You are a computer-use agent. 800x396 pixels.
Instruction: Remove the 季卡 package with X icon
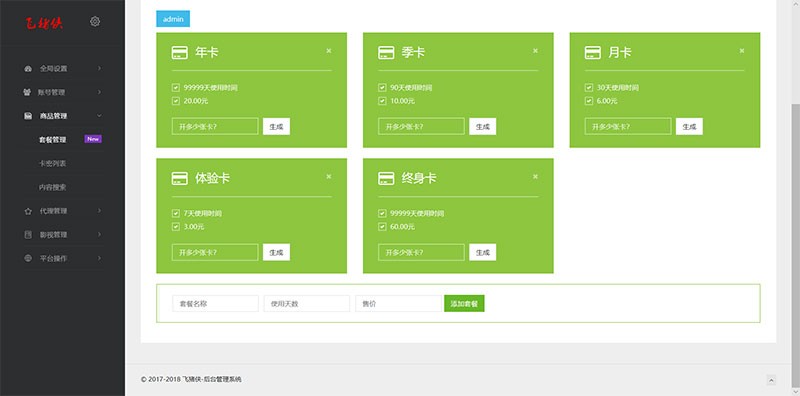click(x=535, y=51)
